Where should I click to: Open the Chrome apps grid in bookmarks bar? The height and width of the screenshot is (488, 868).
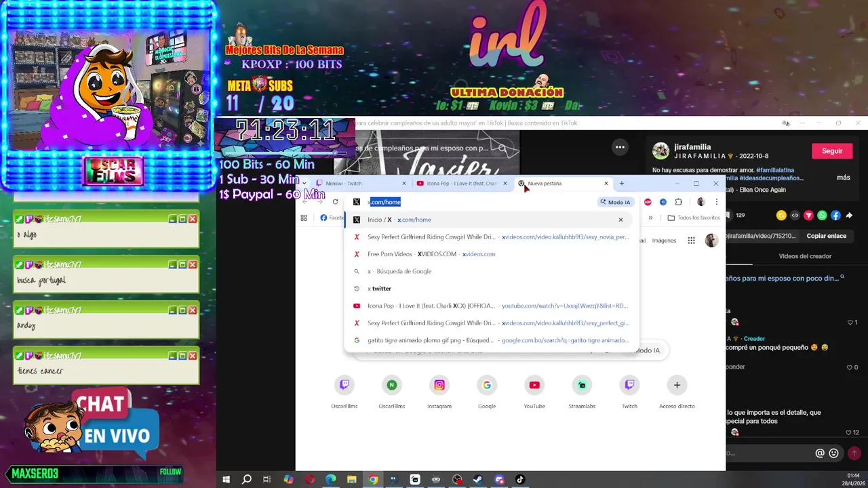(304, 218)
